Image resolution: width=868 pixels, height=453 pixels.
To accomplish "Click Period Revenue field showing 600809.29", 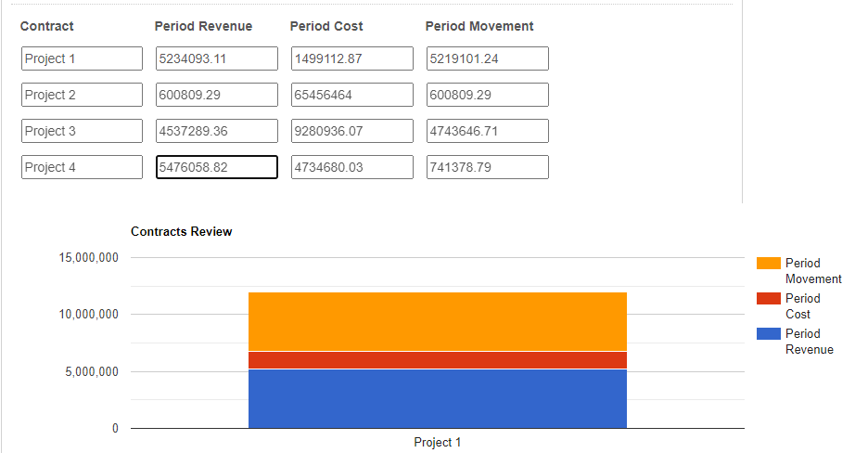I will point(217,95).
